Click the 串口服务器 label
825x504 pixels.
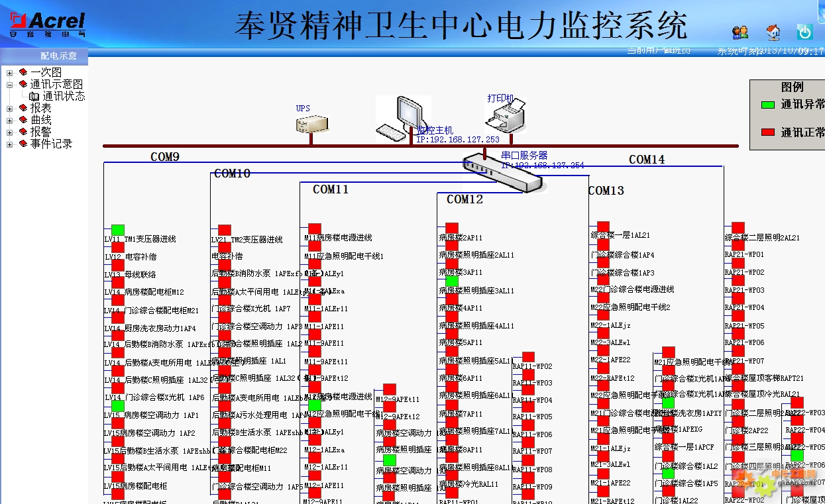pyautogui.click(x=524, y=156)
